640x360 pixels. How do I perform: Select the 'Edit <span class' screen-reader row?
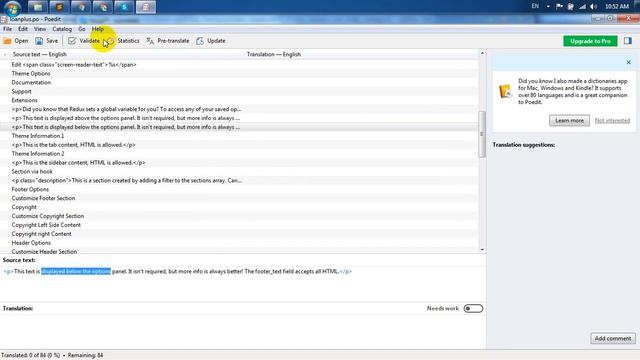239,64
